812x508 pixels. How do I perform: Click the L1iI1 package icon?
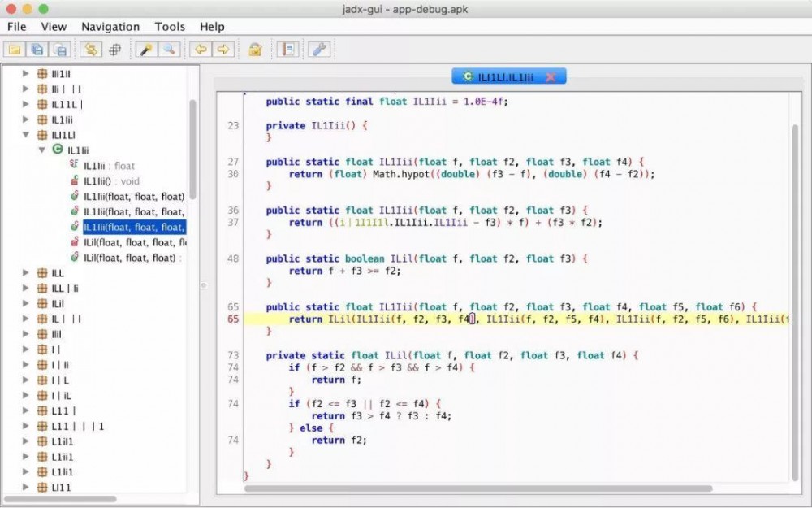click(x=42, y=441)
